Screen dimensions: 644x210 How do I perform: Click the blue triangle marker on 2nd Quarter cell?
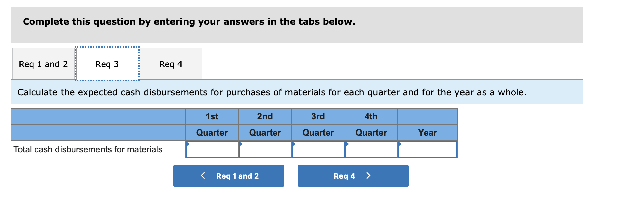coord(241,144)
